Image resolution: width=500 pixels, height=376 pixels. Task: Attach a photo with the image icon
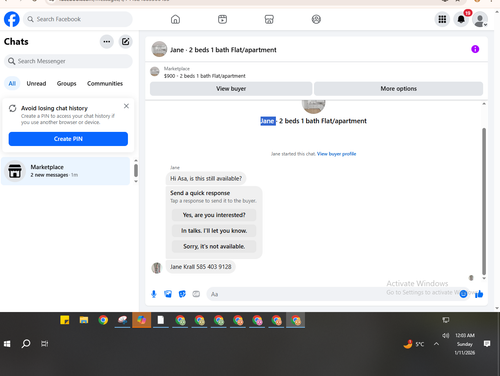tap(168, 294)
